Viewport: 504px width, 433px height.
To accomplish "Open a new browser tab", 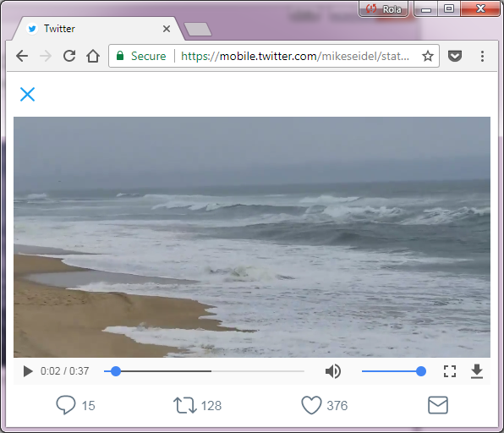I will click(197, 29).
